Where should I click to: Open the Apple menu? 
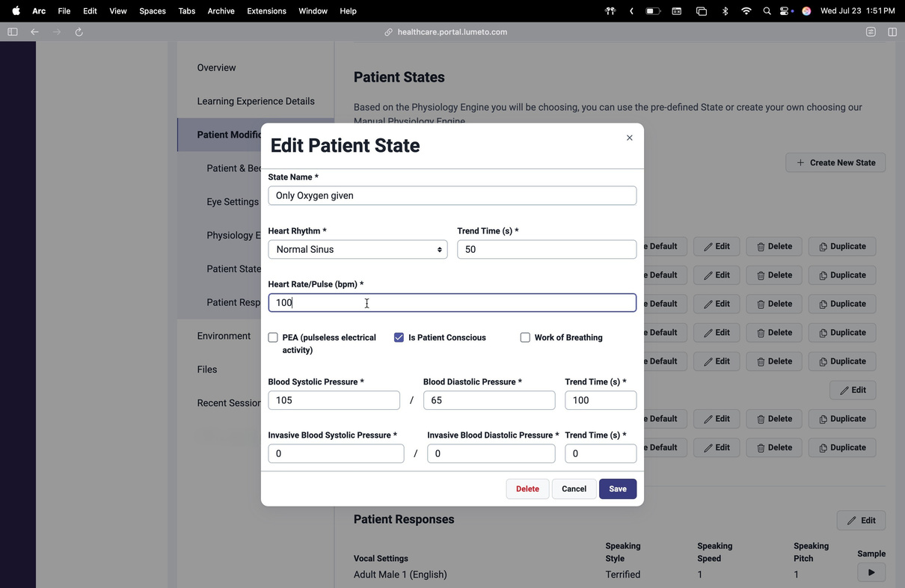[16, 11]
